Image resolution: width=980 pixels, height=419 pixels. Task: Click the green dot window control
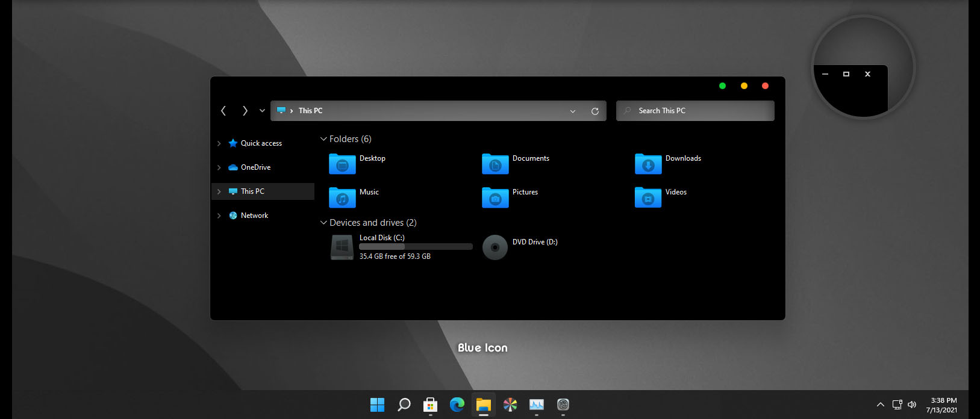tap(722, 86)
